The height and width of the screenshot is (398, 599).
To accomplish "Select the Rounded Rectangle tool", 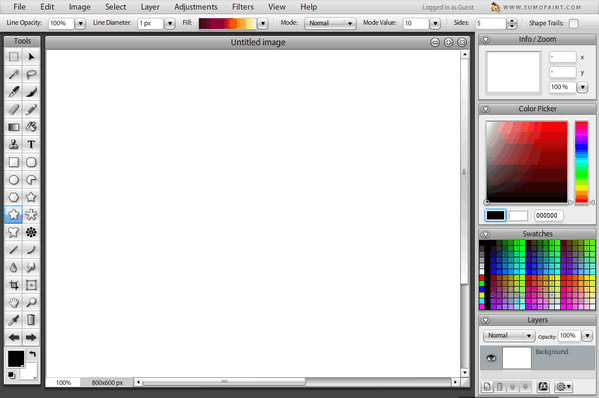I will (31, 162).
